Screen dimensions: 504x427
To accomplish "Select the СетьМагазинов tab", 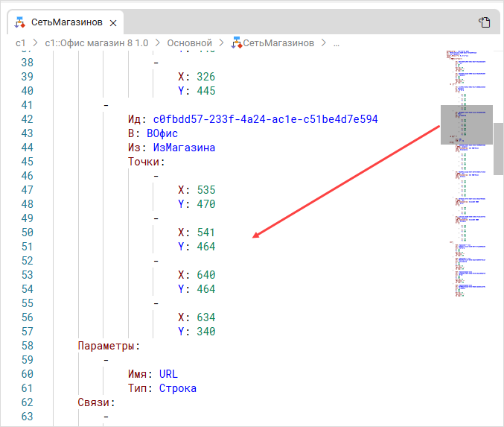I will 66,22.
